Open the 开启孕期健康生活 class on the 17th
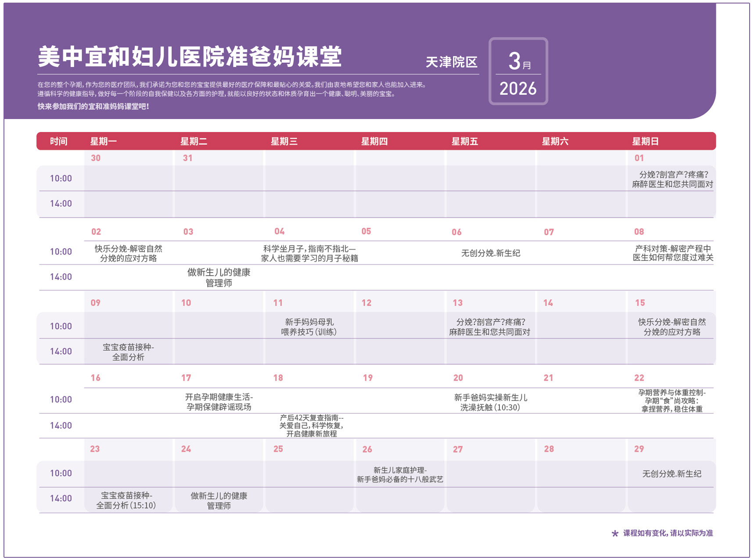This screenshot has height=560, width=754. click(219, 402)
